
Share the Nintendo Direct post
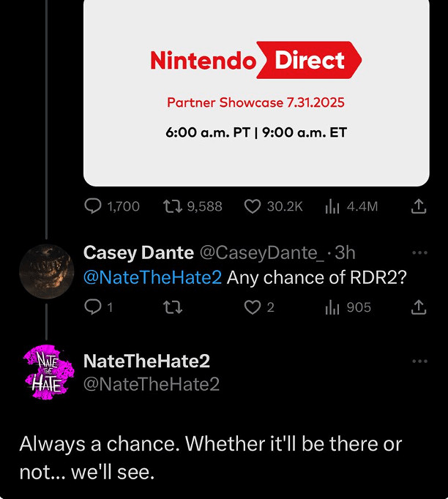click(418, 206)
